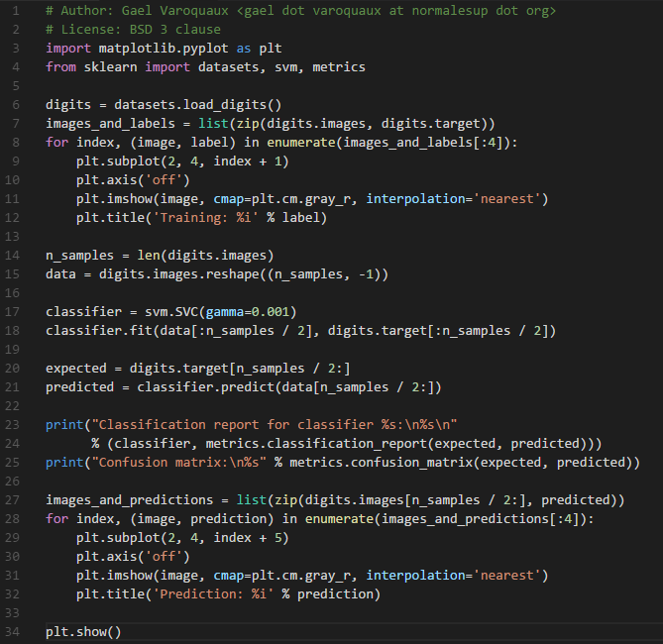Click the License BSD 3 clause comment

133,30
